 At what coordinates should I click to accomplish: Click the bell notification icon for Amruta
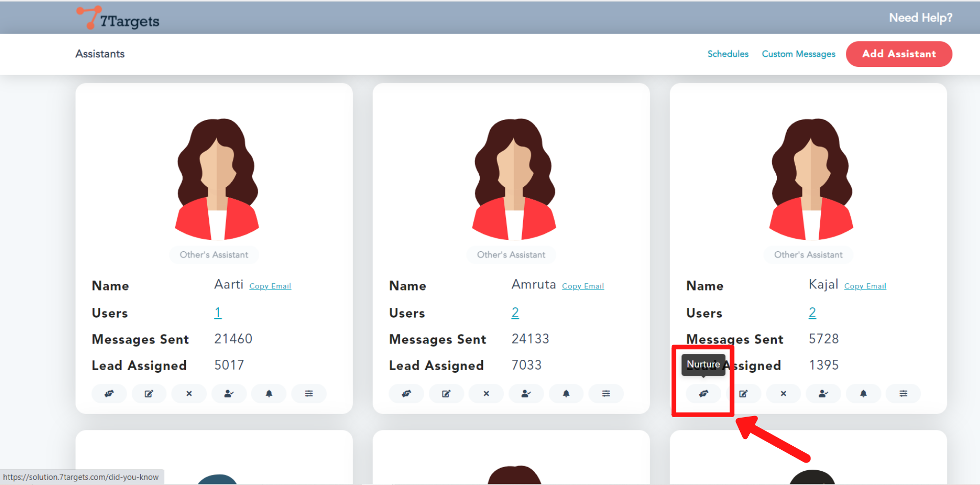point(566,394)
